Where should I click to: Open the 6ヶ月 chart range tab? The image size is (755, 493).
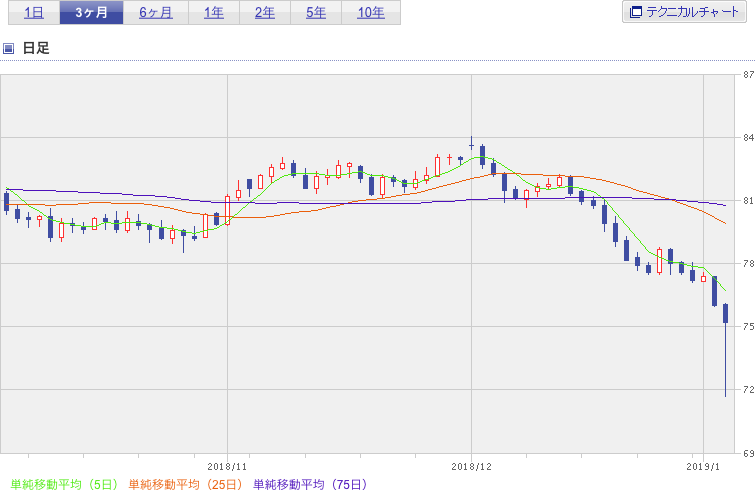(x=156, y=13)
